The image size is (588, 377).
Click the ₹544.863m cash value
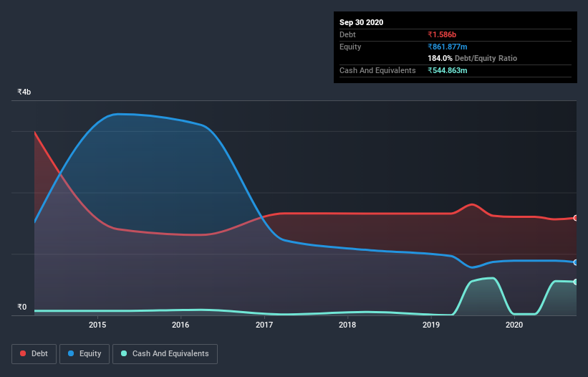click(x=448, y=70)
